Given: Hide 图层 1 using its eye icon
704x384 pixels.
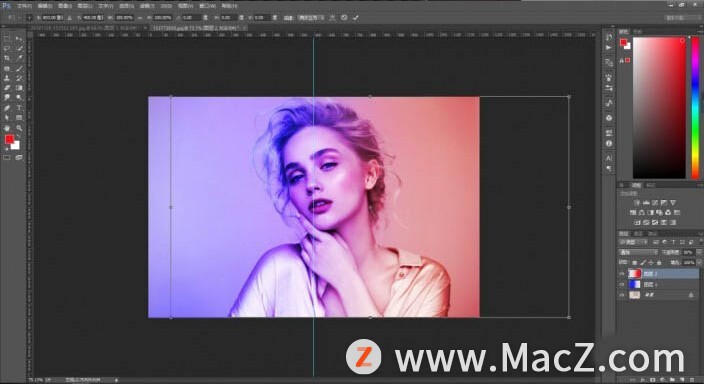Looking at the screenshot, I should tap(622, 284).
